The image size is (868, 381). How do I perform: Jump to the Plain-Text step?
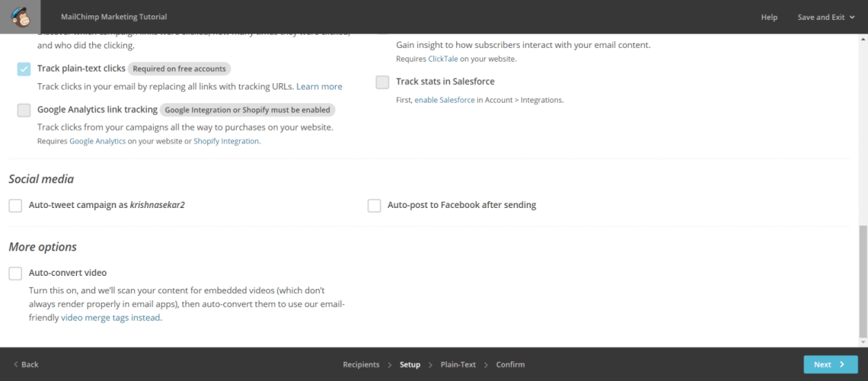458,364
